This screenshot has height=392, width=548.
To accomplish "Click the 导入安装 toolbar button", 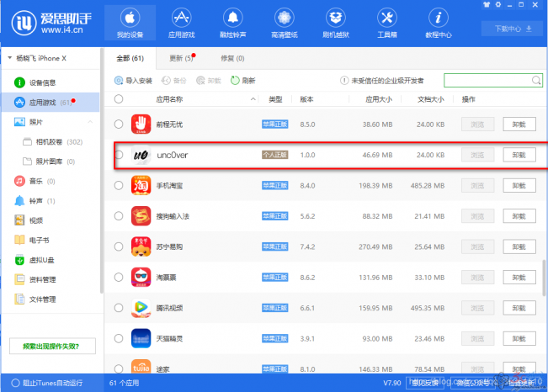I will click(x=133, y=81).
